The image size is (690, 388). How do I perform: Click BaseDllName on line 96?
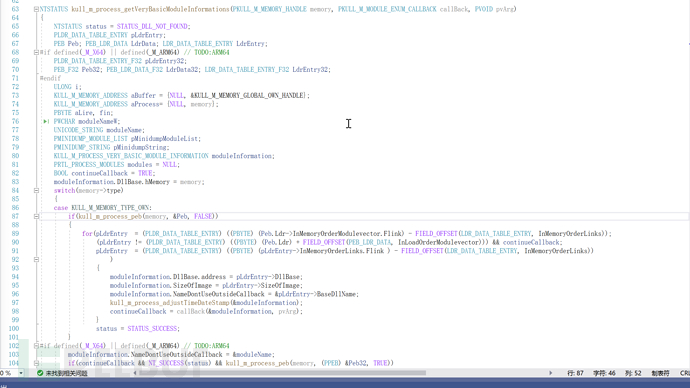point(336,294)
